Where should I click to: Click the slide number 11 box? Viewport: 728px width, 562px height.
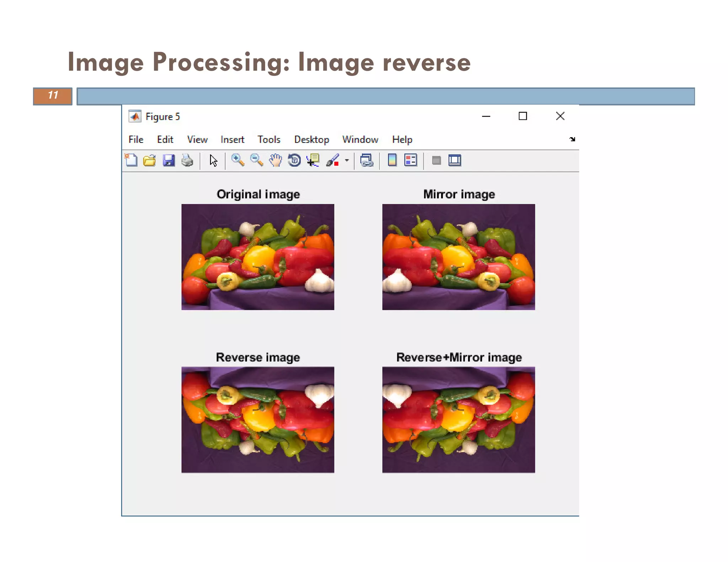pyautogui.click(x=53, y=96)
